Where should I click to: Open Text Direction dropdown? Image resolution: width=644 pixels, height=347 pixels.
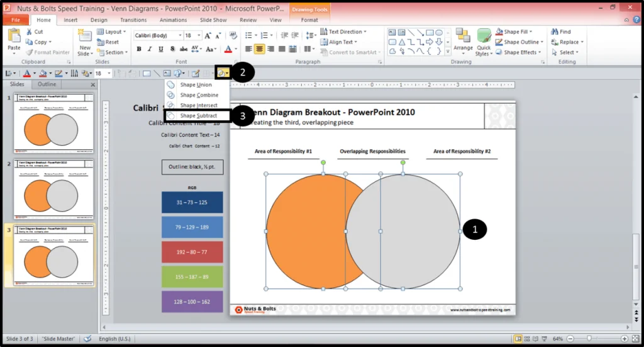343,31
